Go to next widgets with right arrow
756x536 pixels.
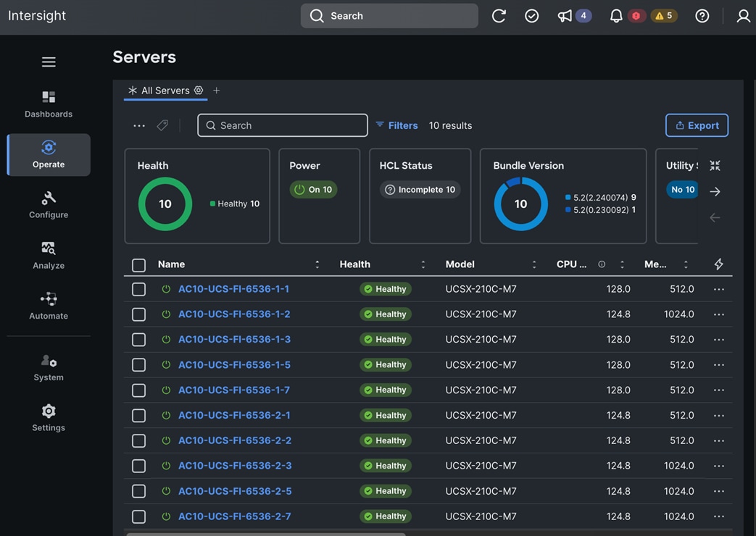pyautogui.click(x=715, y=191)
